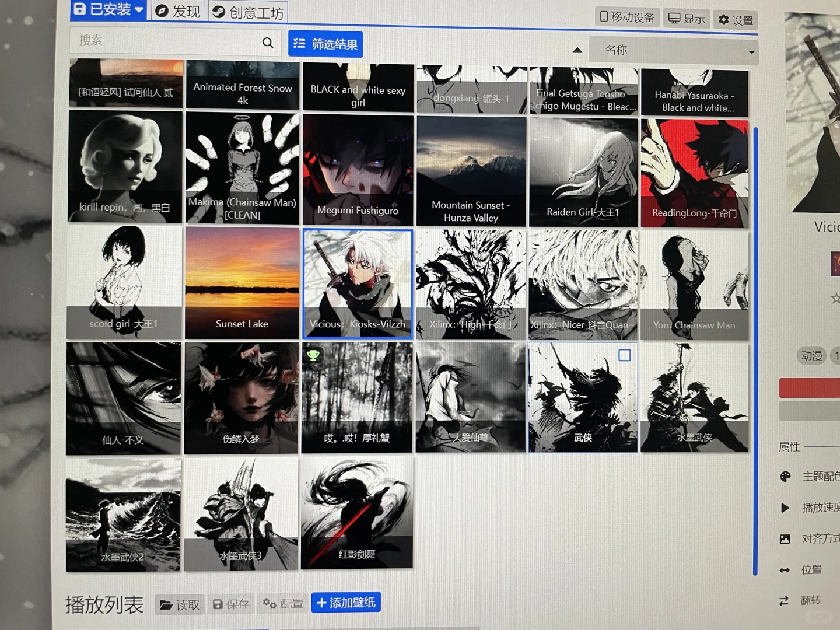The height and width of the screenshot is (630, 840).
Task: Select the 红影剑舞 wallpaper
Action: (357, 512)
